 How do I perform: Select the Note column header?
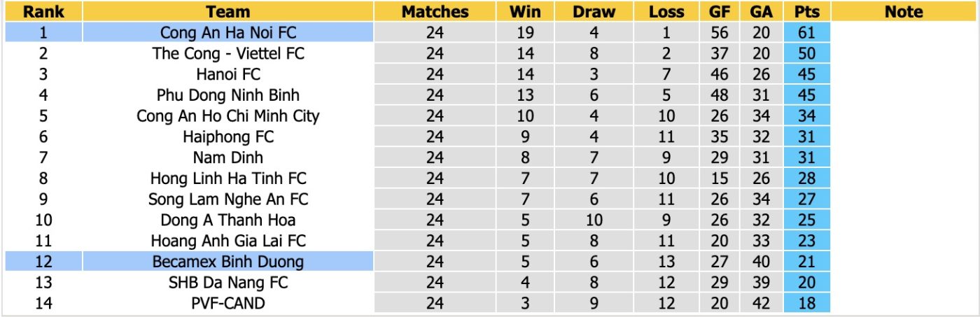pyautogui.click(x=904, y=11)
